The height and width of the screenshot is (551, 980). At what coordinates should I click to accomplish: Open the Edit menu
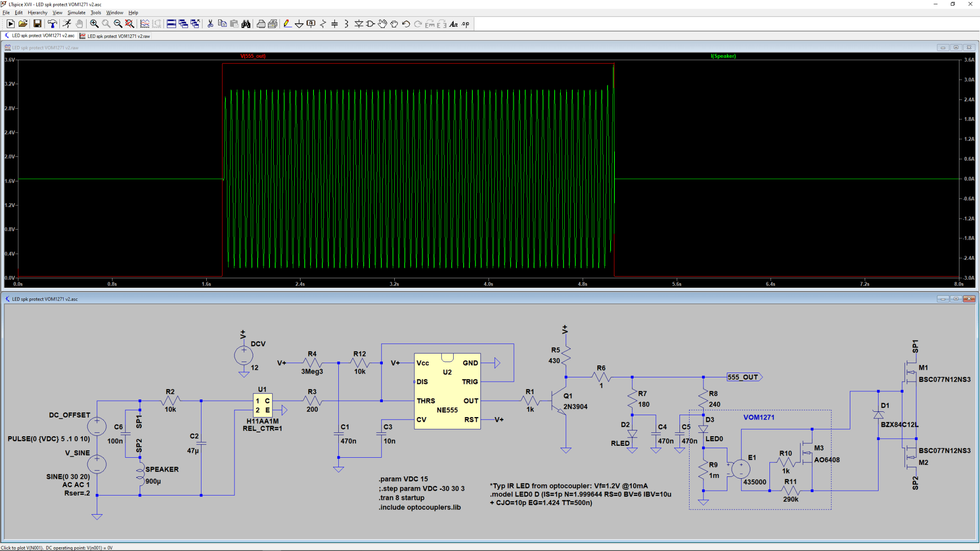click(19, 12)
